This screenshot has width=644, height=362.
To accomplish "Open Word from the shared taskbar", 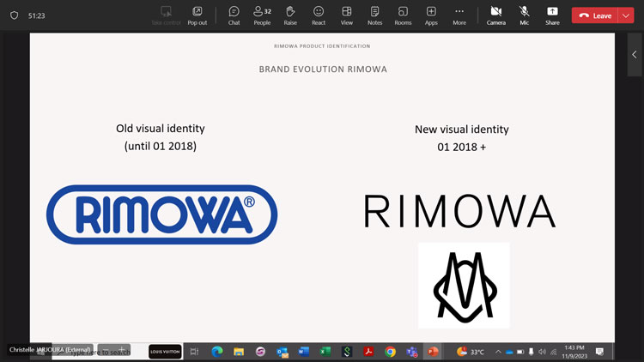I will (x=303, y=352).
